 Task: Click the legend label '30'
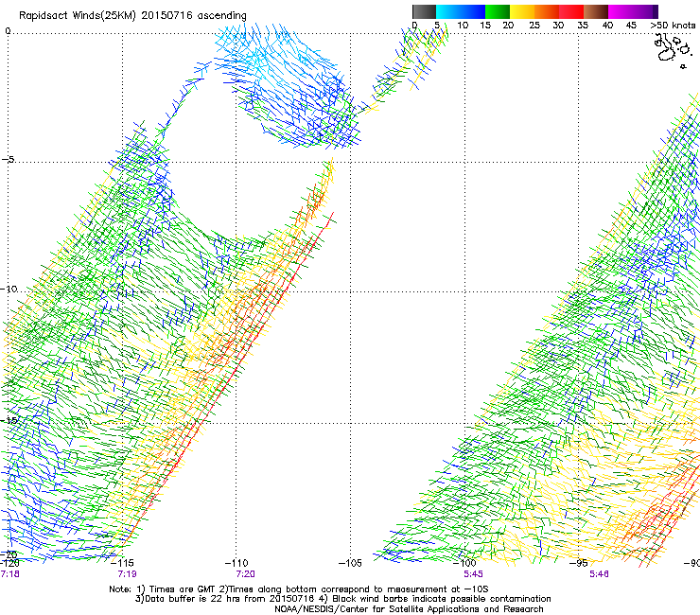point(558,26)
